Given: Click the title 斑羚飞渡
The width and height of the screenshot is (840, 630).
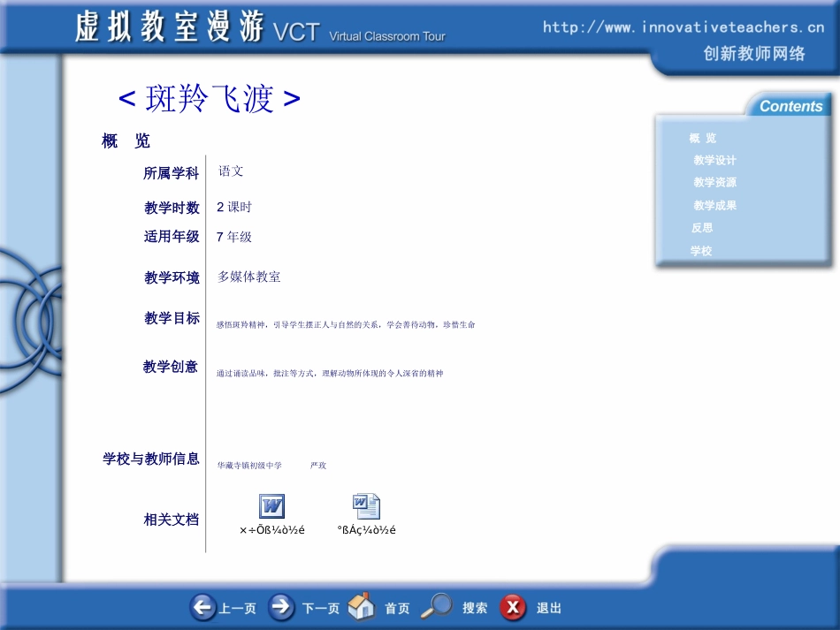Looking at the screenshot, I should 209,98.
